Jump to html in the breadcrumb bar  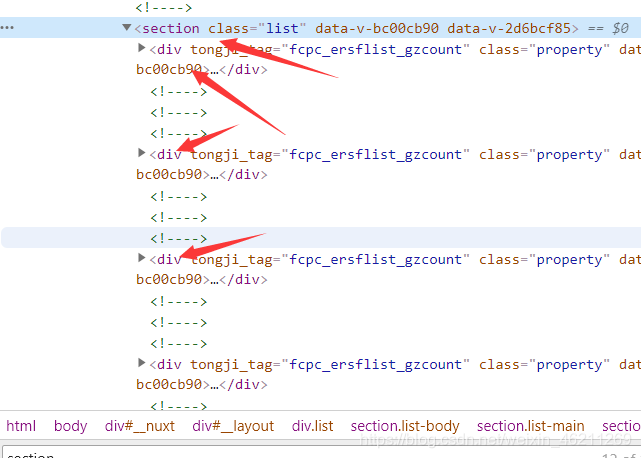21,426
